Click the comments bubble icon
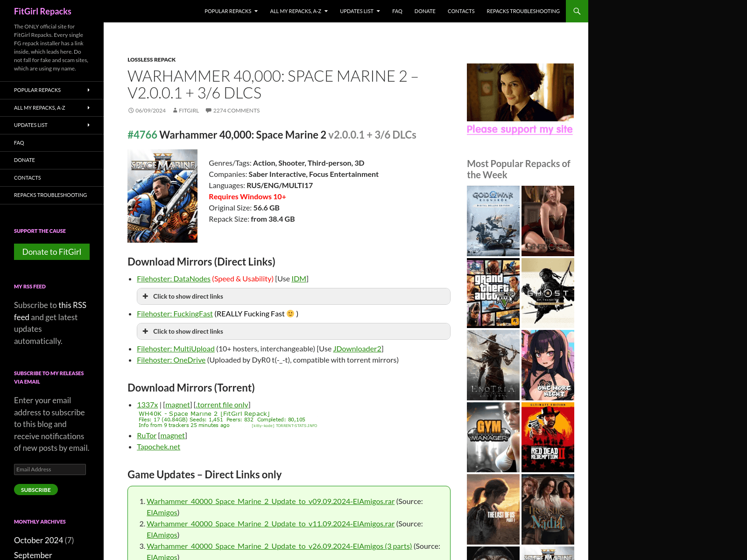 tap(208, 111)
